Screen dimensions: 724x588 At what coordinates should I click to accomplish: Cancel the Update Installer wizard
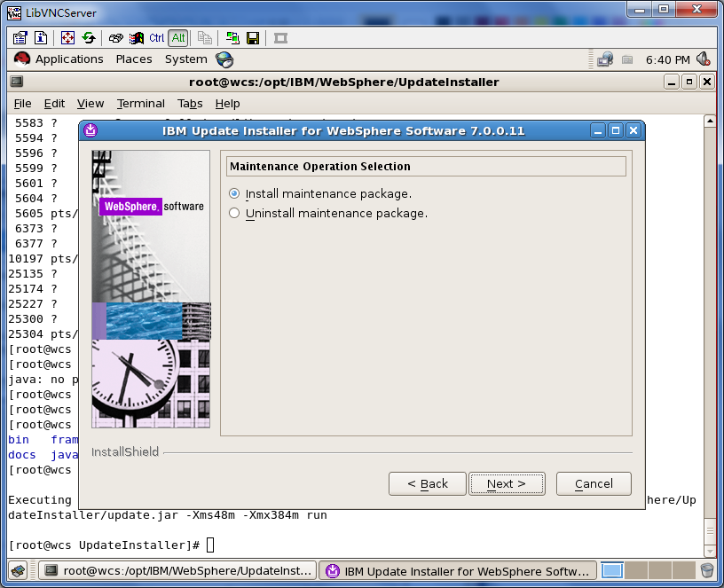(594, 483)
